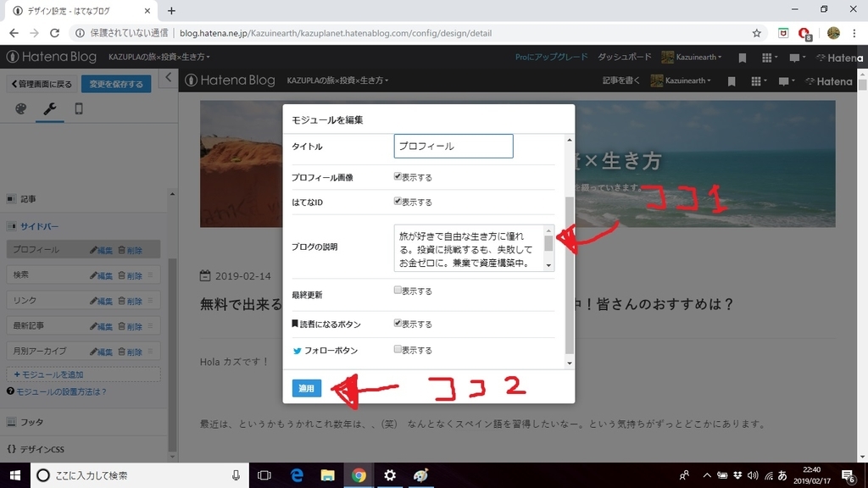Open volume control in system tray

[x=753, y=475]
